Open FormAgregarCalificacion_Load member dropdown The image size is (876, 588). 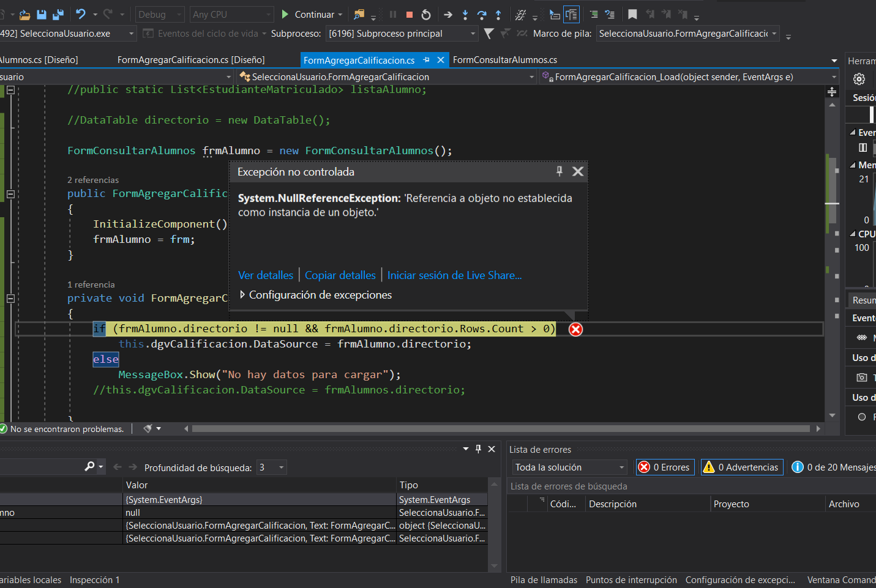(689, 76)
